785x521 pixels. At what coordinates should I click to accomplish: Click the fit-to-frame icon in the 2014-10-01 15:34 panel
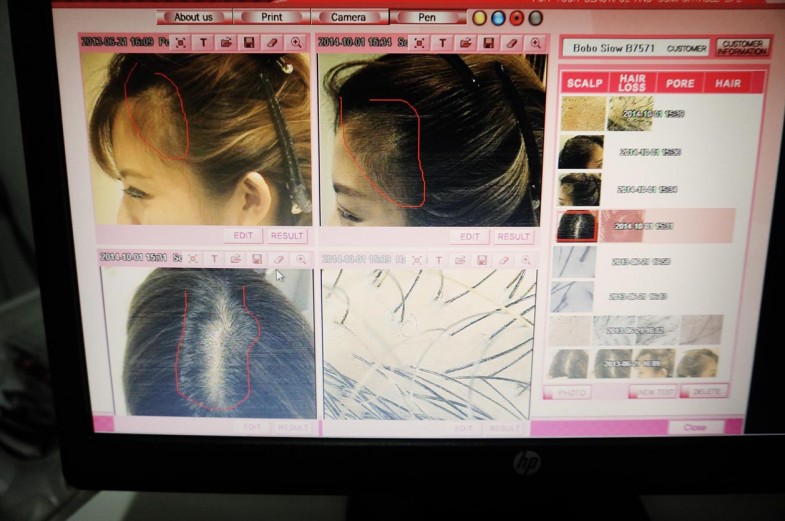419,43
